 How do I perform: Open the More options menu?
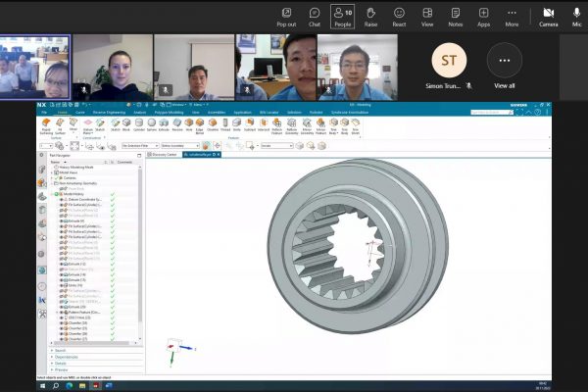click(512, 16)
